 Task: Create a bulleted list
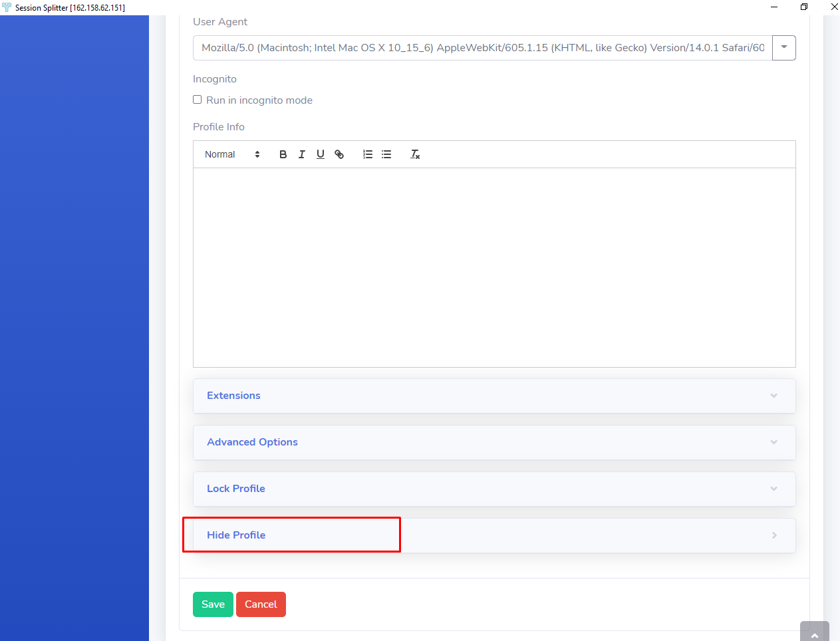[x=386, y=154]
